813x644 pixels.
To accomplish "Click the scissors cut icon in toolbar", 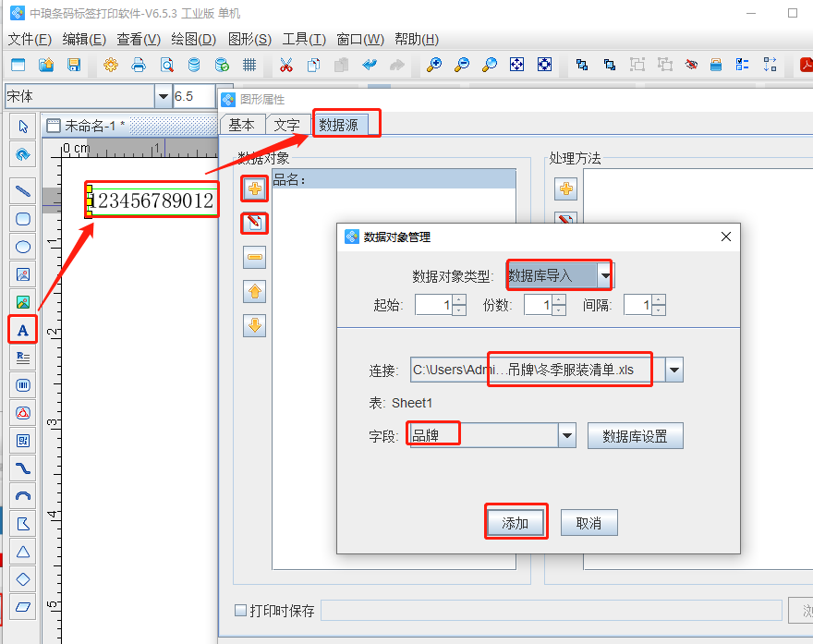I will (285, 65).
